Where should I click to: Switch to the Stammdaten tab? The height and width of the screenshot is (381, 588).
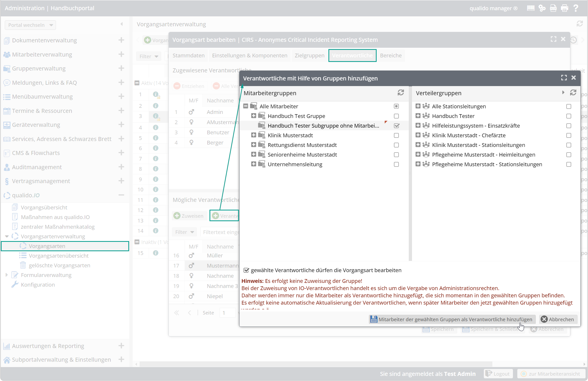[189, 56]
